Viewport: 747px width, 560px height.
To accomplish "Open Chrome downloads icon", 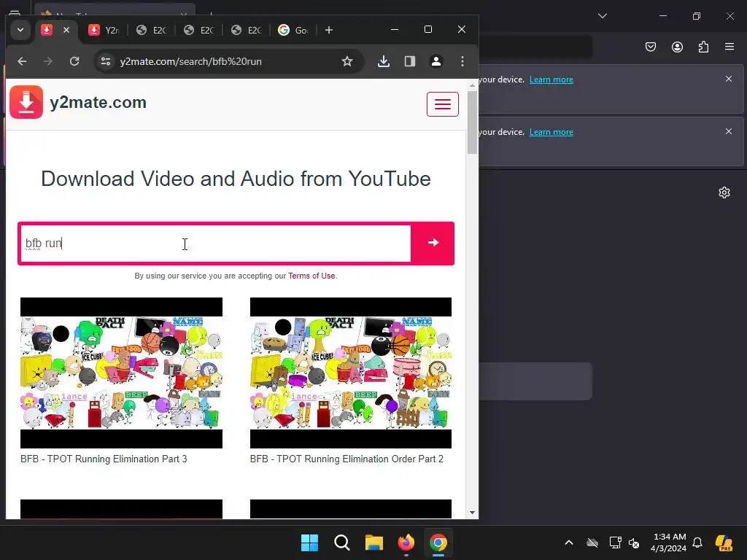I will 384,61.
